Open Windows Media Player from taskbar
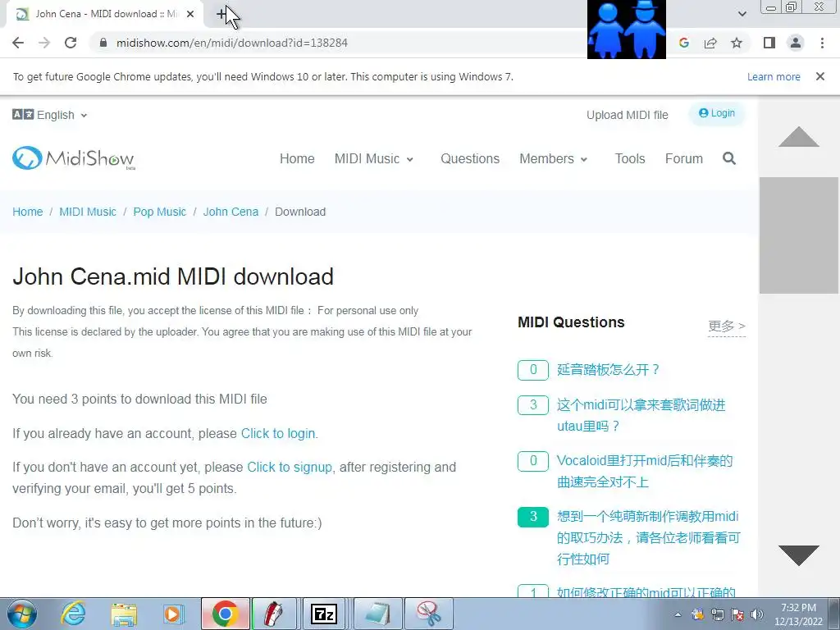The height and width of the screenshot is (630, 840). point(174,614)
